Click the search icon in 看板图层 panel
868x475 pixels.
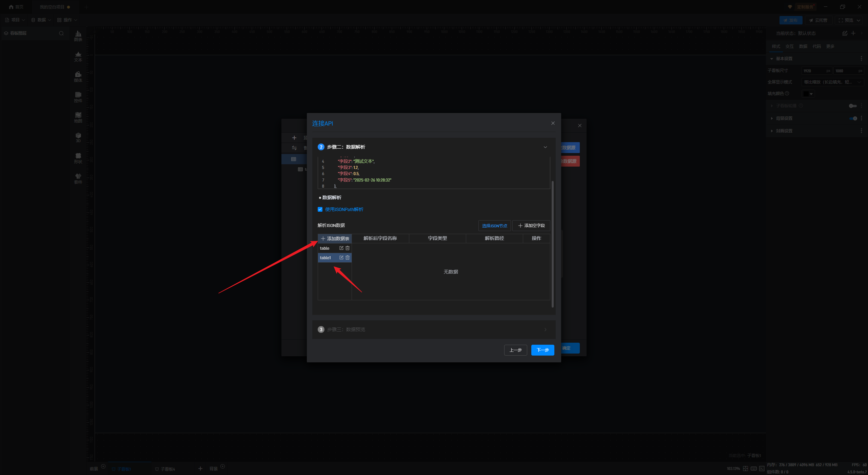pyautogui.click(x=61, y=33)
